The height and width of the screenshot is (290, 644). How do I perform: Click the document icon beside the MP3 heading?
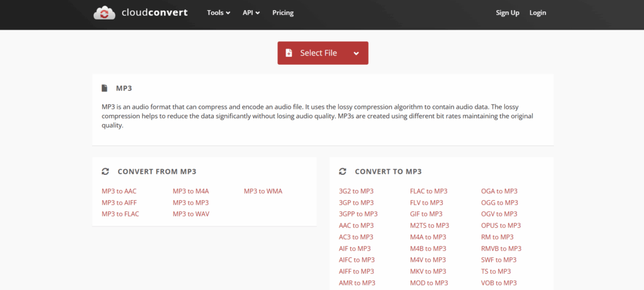(105, 88)
